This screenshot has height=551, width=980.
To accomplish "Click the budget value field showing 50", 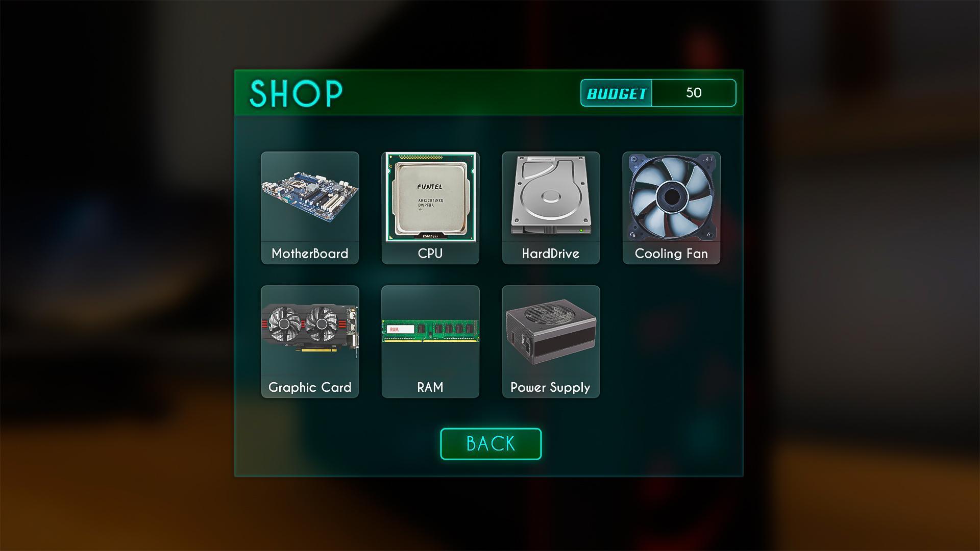I will [693, 92].
